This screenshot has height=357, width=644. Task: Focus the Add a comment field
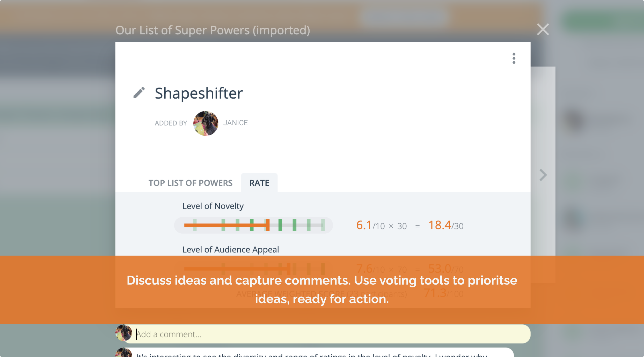pyautogui.click(x=329, y=334)
